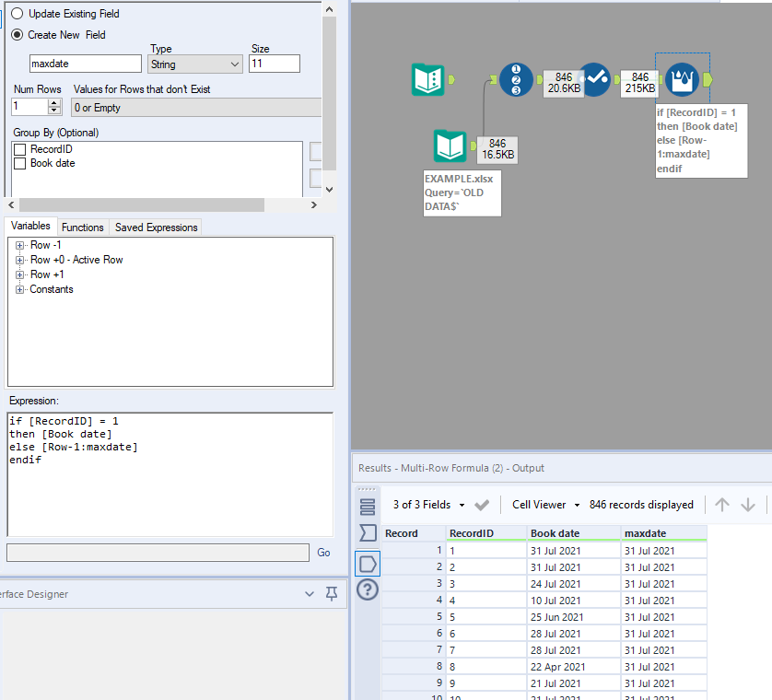The image size is (772, 700).
Task: Click inside the field name box showing maxdate
Action: 85,64
